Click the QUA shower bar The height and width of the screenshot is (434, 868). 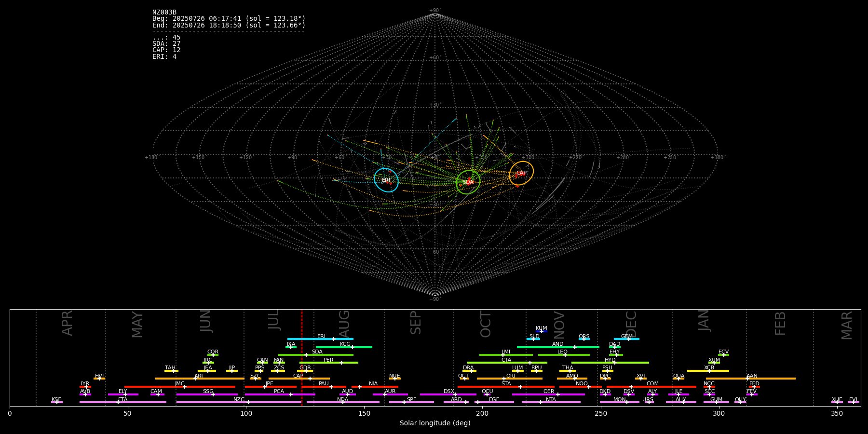click(x=678, y=379)
